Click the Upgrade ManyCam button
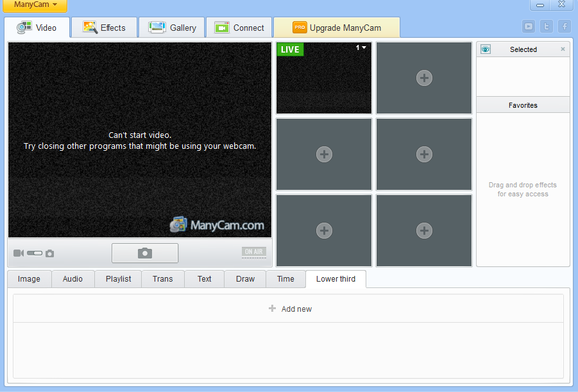This screenshot has width=578, height=392. [337, 28]
